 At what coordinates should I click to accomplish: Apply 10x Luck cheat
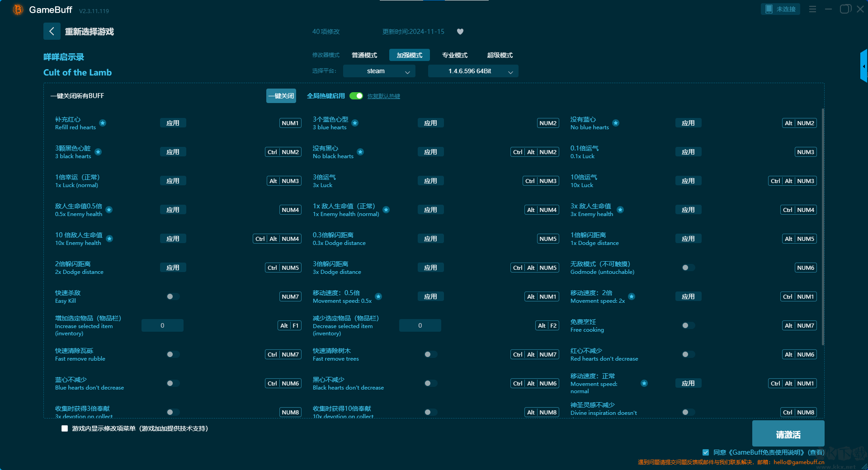pos(688,181)
